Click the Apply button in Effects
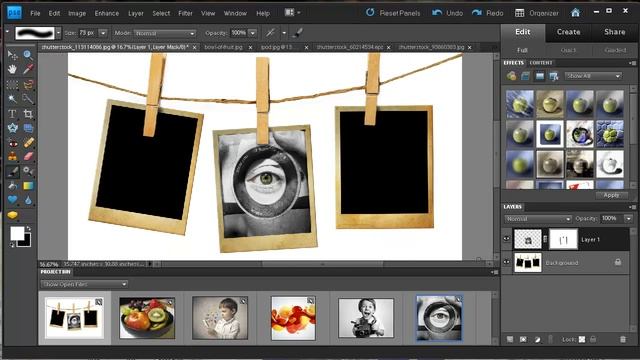 pos(611,195)
